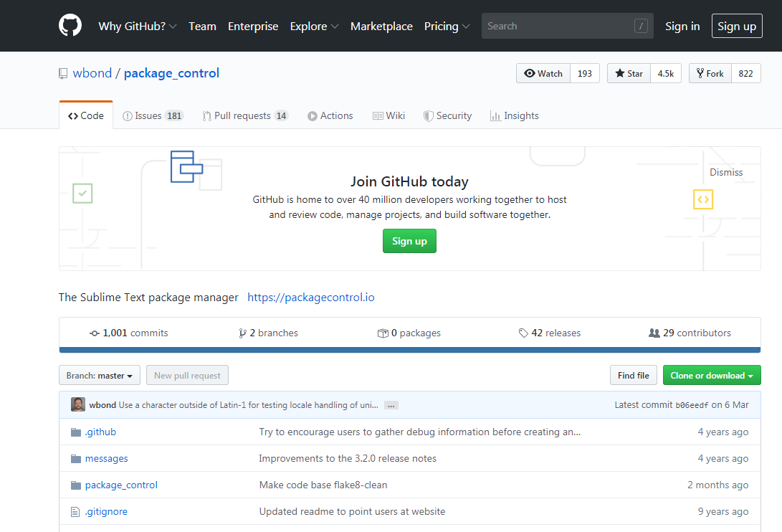This screenshot has height=532, width=782.
Task: View the 0 packages
Action: (x=409, y=333)
